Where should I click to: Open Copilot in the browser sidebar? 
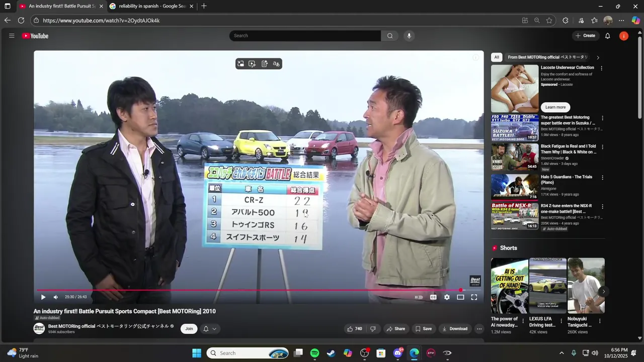(x=636, y=21)
